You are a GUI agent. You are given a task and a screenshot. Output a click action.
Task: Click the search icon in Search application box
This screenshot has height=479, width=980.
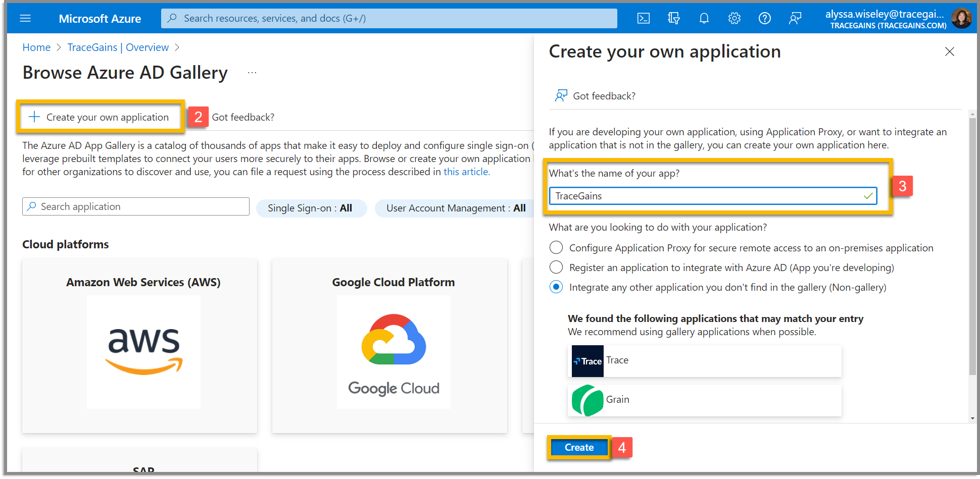(32, 206)
